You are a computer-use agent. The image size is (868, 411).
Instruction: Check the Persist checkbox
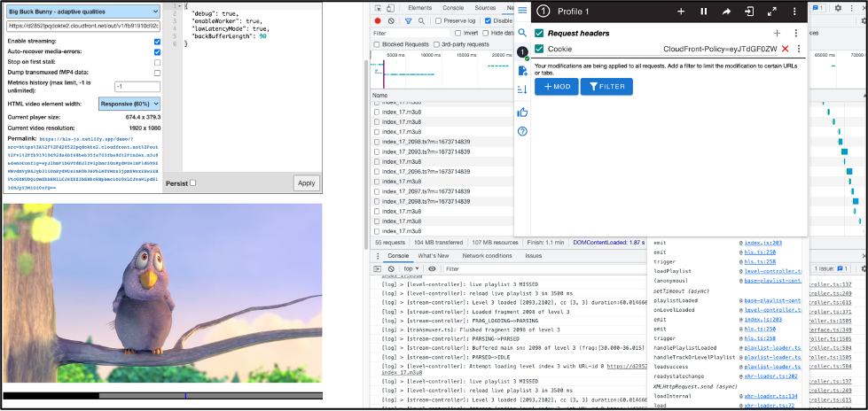(x=192, y=183)
